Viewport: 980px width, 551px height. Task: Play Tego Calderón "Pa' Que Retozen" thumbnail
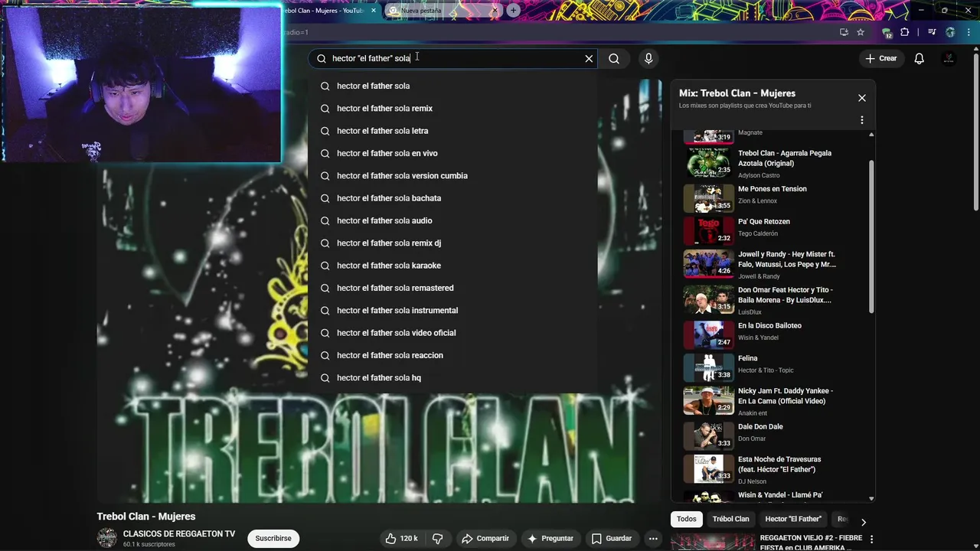point(708,230)
